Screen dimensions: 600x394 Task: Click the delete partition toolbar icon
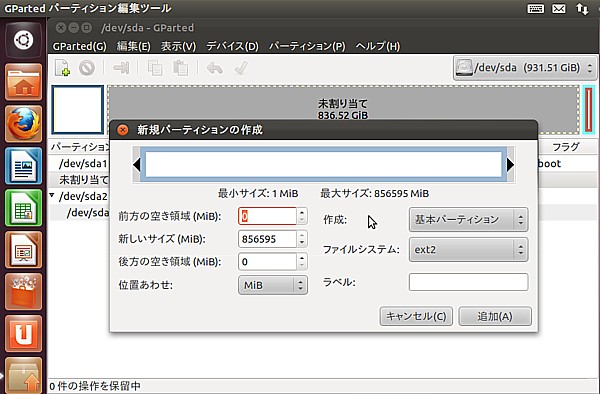point(87,68)
